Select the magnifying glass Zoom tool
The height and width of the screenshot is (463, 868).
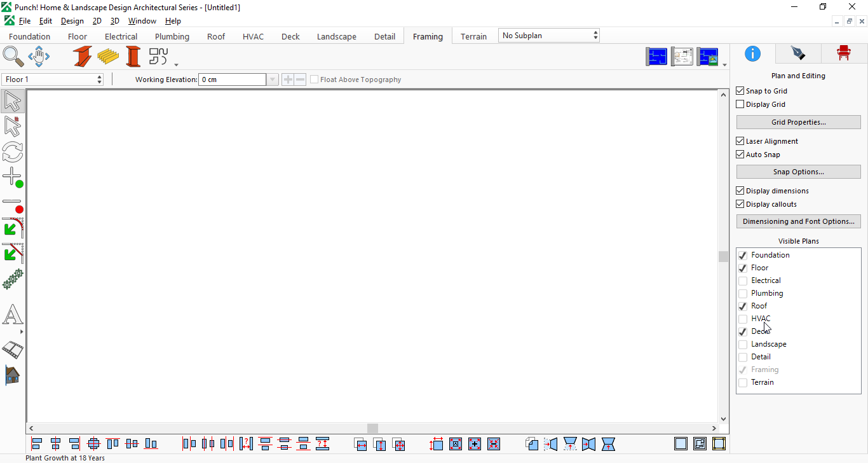pyautogui.click(x=13, y=57)
